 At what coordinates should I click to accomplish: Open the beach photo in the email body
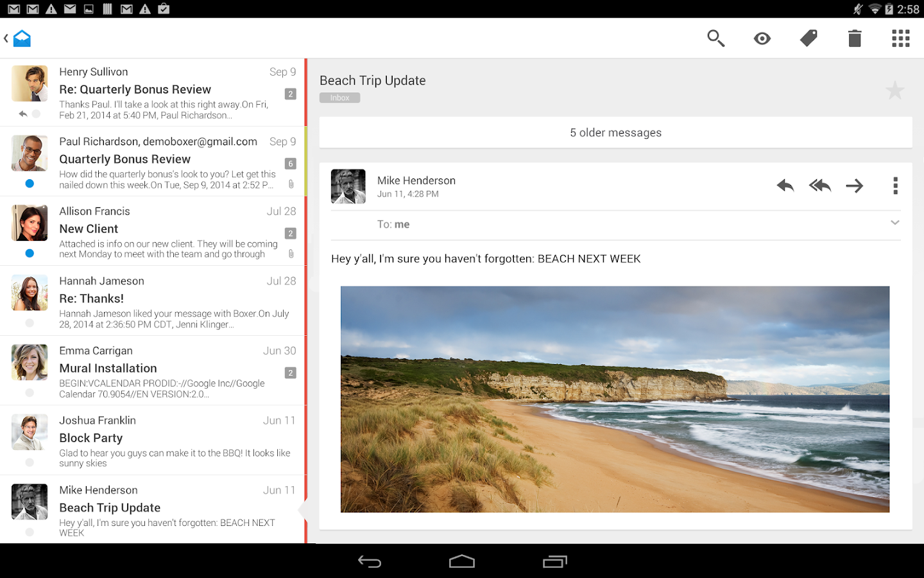[615, 399]
